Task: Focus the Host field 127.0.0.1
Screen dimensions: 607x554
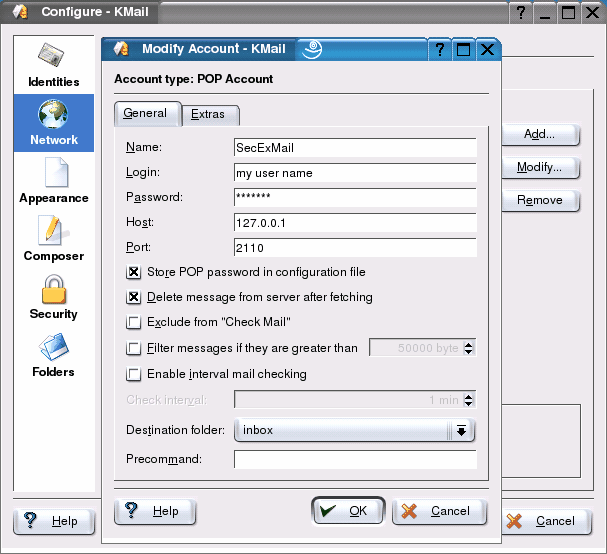Action: [x=355, y=223]
